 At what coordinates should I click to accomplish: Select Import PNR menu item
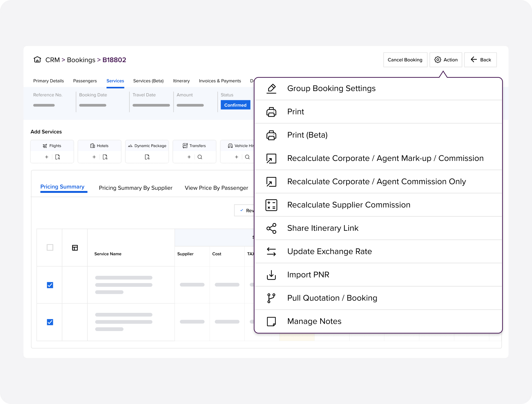[378, 275]
